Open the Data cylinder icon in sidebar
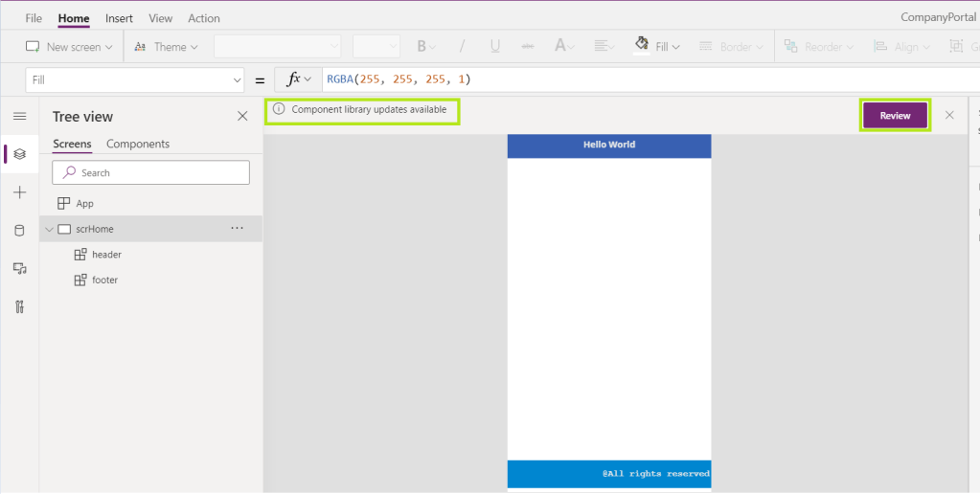The width and height of the screenshot is (980, 494). pyautogui.click(x=19, y=231)
